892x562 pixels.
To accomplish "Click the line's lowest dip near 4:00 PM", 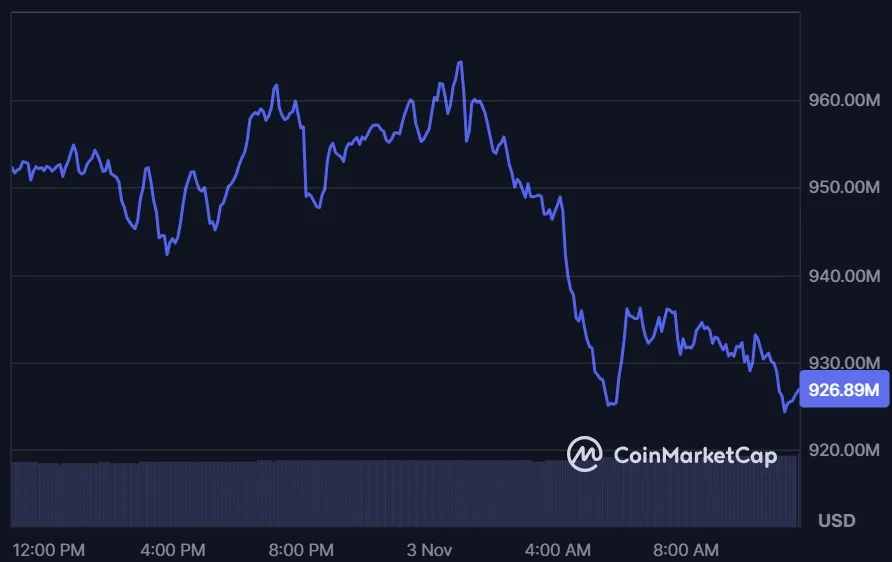I will (167, 254).
